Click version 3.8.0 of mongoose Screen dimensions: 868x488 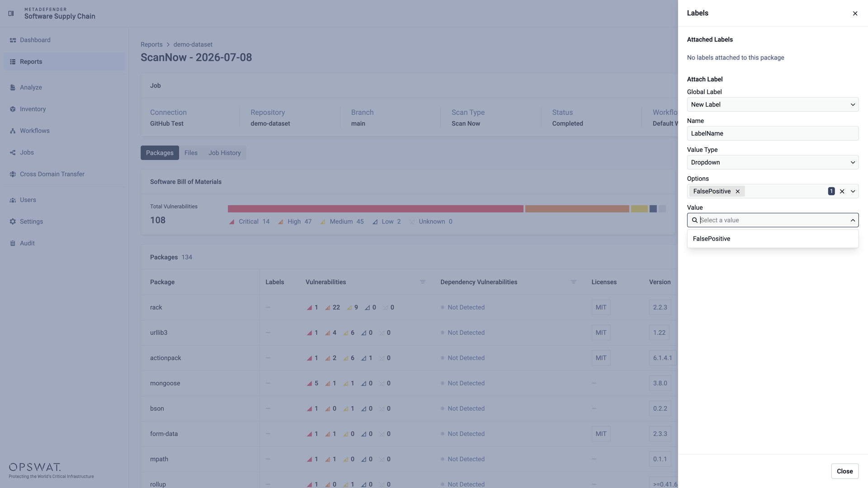click(660, 384)
